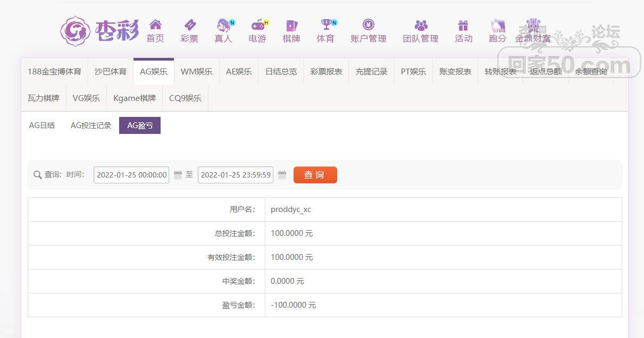The width and height of the screenshot is (644, 338).
Task: Switch to PT娱乐 tab
Action: coord(413,71)
